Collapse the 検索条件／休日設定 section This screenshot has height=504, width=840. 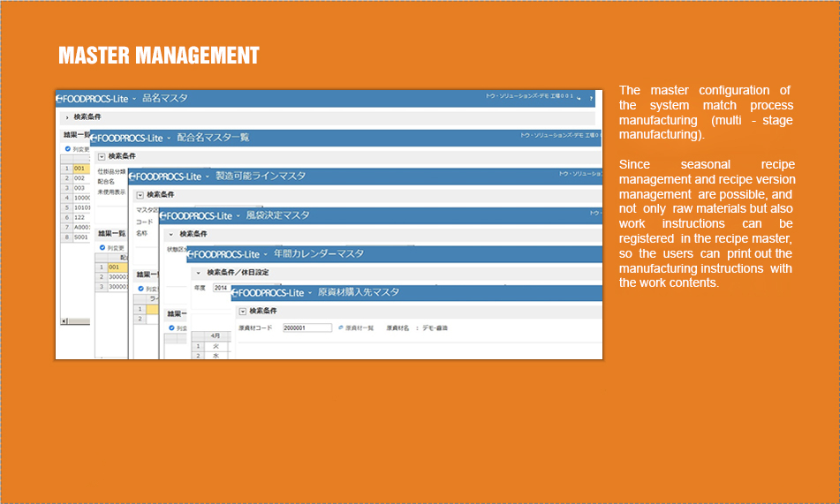pos(198,273)
